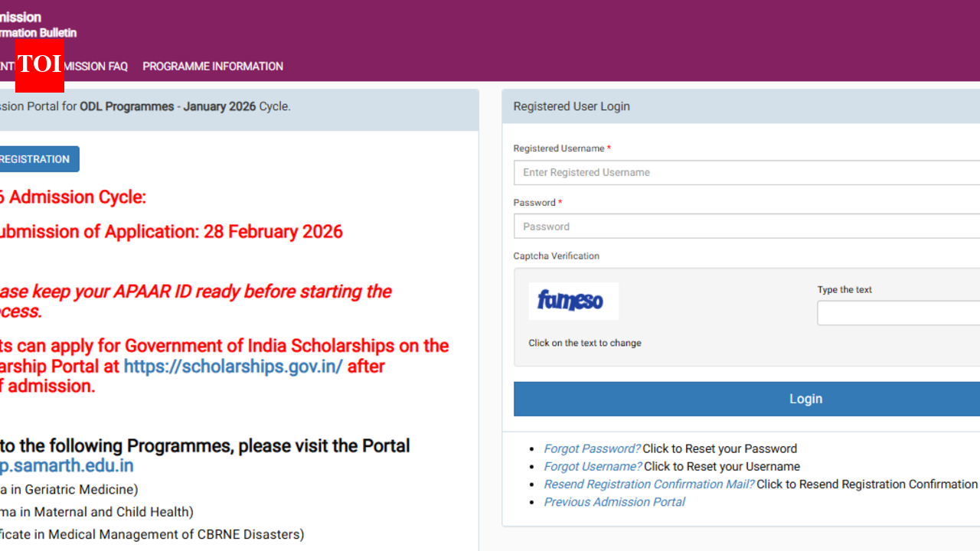
Task: Click the Captcha Verification label
Action: pos(556,256)
